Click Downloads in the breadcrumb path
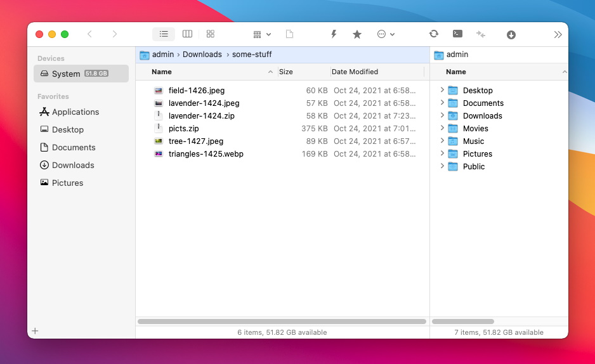595x364 pixels. click(x=202, y=55)
